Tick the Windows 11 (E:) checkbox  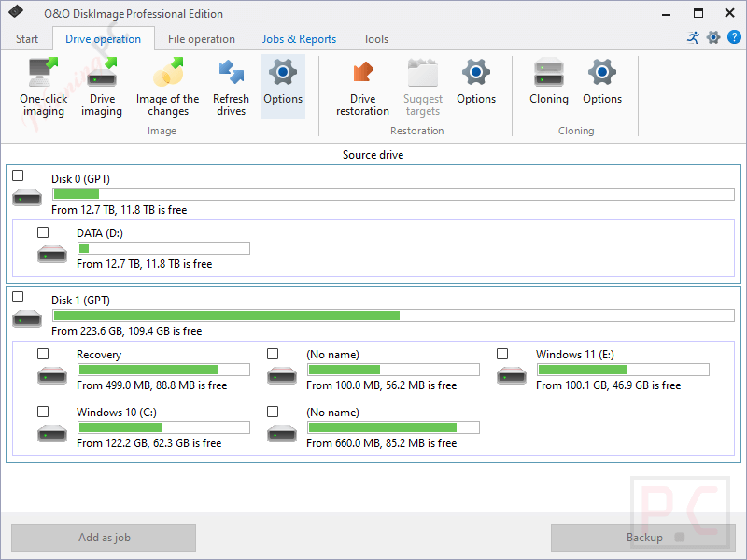(x=502, y=354)
